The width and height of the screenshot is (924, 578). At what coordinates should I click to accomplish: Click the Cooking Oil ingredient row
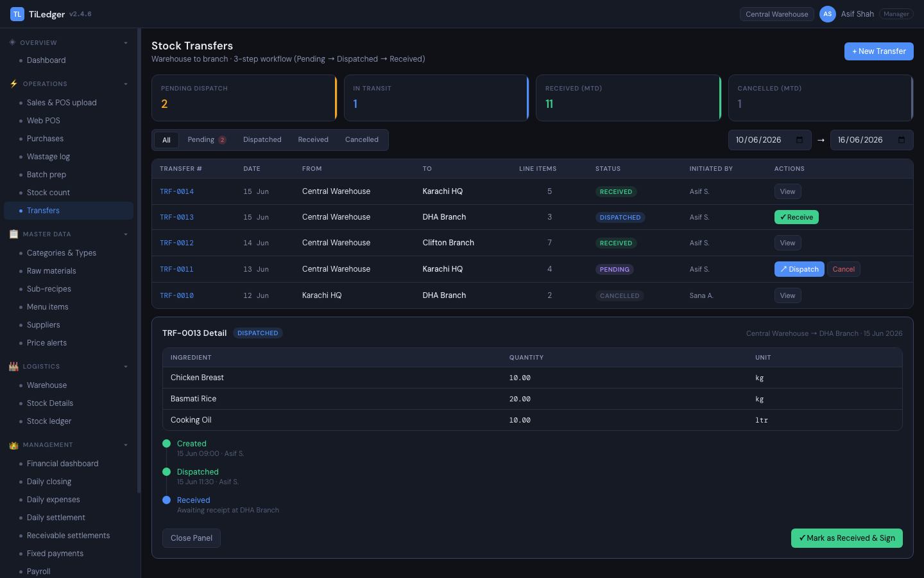click(x=533, y=420)
